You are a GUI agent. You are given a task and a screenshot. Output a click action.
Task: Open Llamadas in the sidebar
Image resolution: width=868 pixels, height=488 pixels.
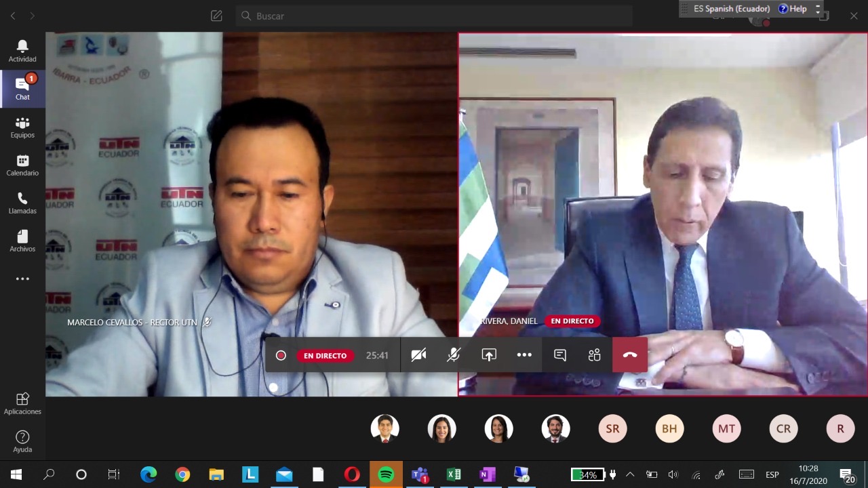22,203
